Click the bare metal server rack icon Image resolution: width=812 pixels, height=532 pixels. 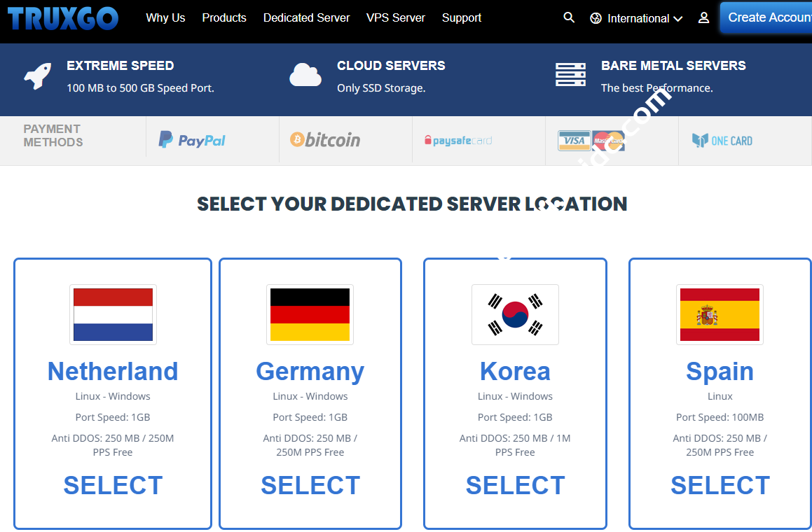(x=570, y=75)
